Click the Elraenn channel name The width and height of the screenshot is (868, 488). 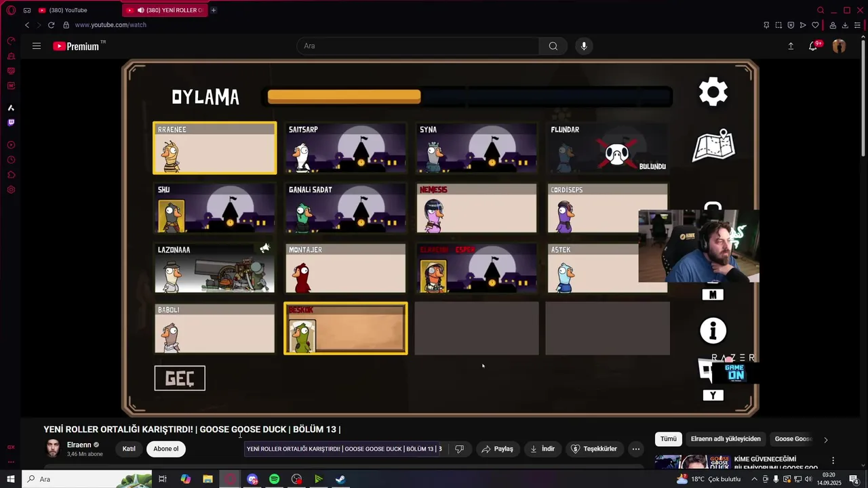tap(79, 445)
